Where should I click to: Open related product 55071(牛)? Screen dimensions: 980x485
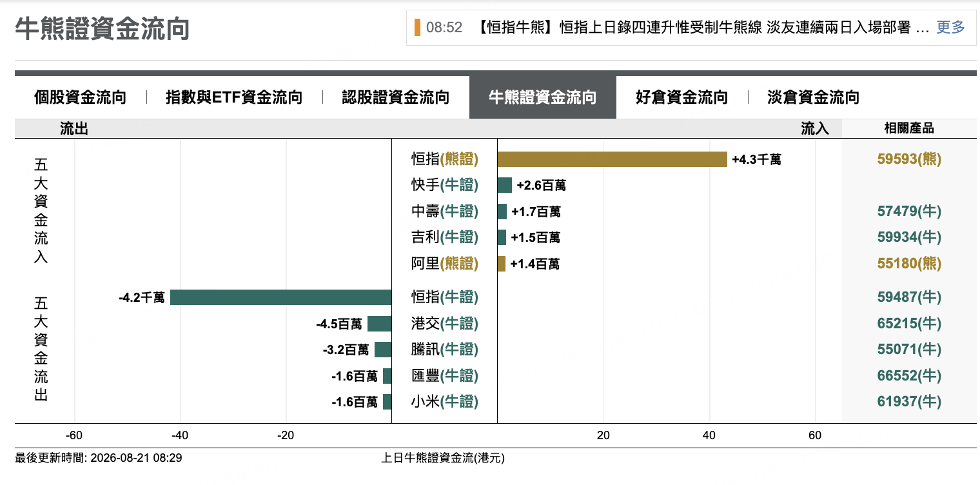(909, 350)
